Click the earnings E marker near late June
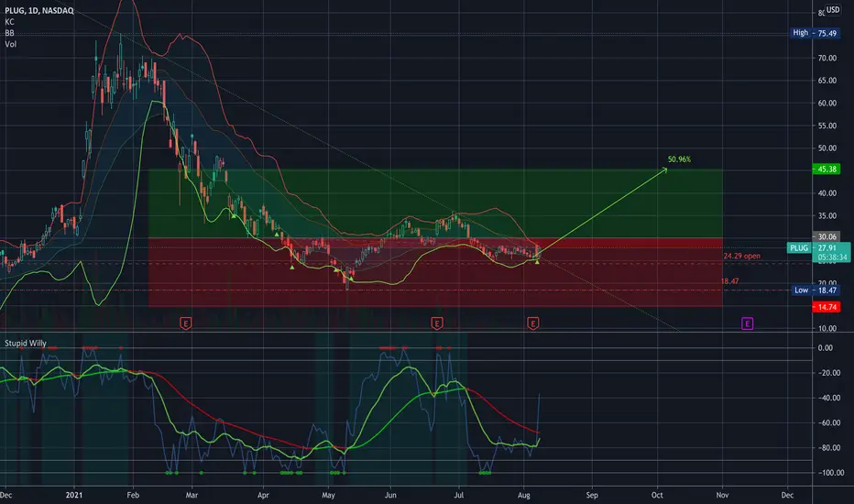Screen dimensions: 854x504 pyautogui.click(x=437, y=323)
